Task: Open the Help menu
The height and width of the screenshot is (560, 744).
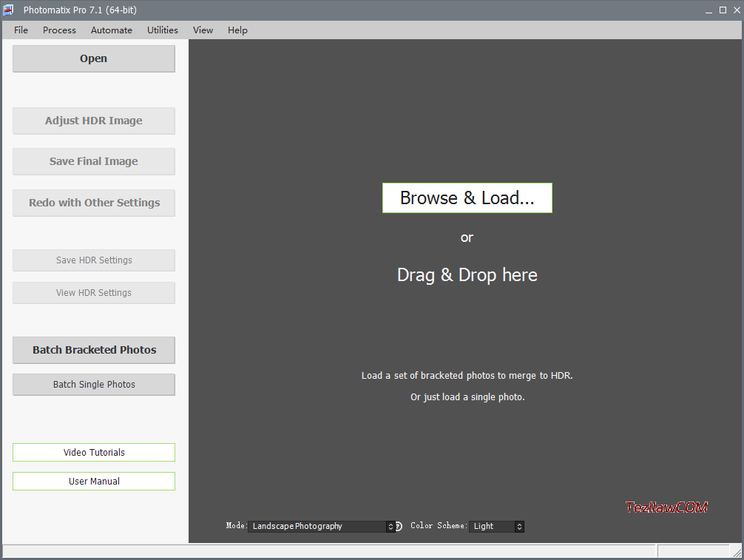Action: 237,30
